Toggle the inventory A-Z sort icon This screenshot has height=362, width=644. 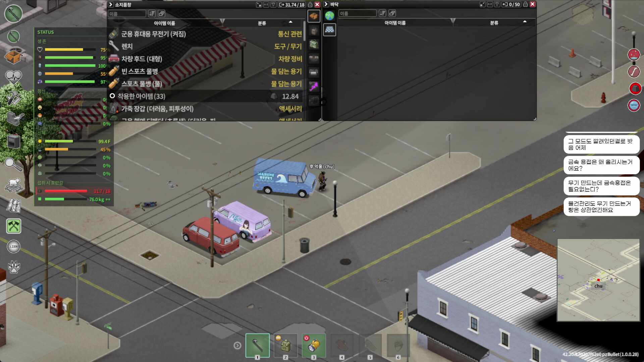pyautogui.click(x=266, y=5)
